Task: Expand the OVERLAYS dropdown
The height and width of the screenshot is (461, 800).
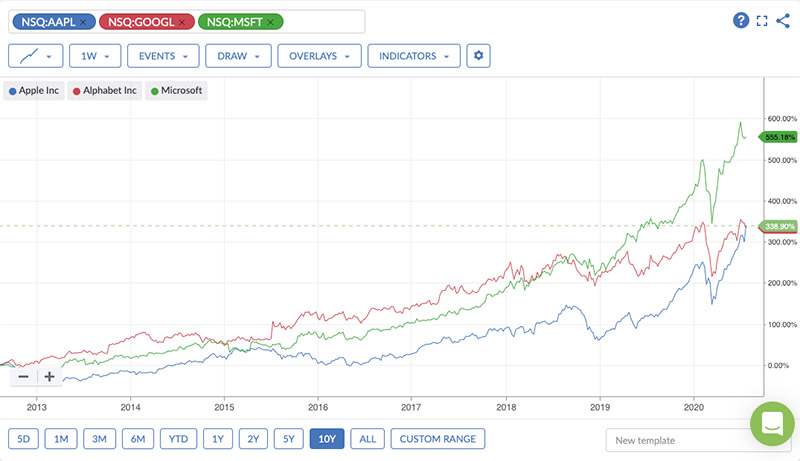Action: pyautogui.click(x=319, y=56)
